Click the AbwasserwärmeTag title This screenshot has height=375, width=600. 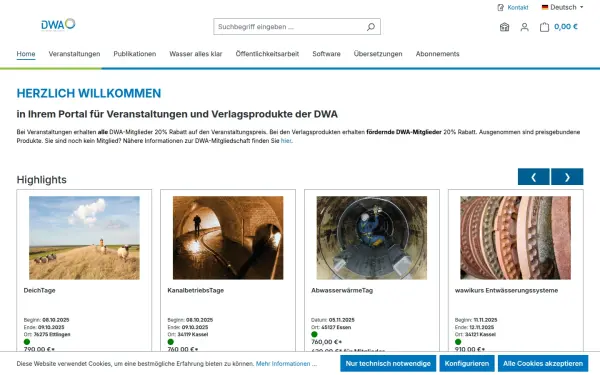pos(342,290)
